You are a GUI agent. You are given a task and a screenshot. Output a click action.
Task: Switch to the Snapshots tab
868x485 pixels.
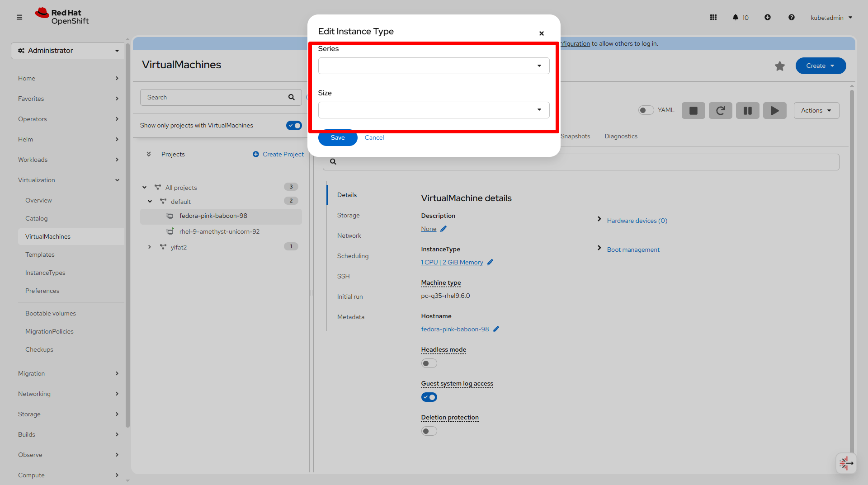point(576,136)
